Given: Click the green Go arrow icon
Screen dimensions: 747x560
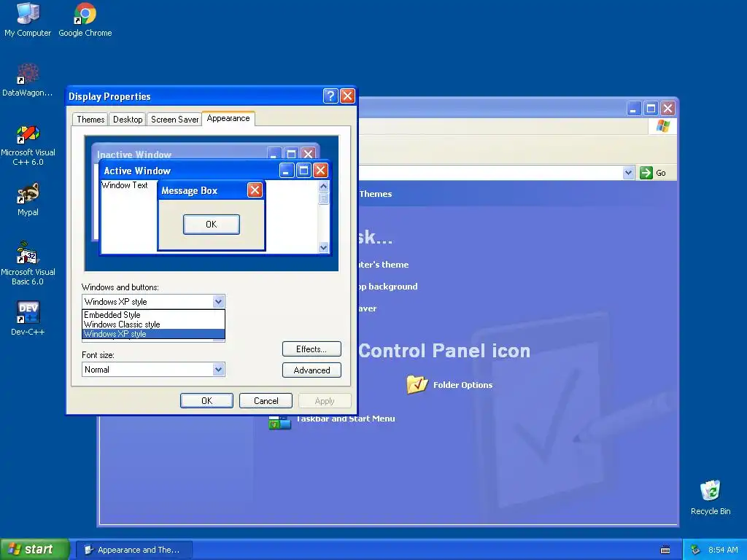Looking at the screenshot, I should [x=646, y=173].
